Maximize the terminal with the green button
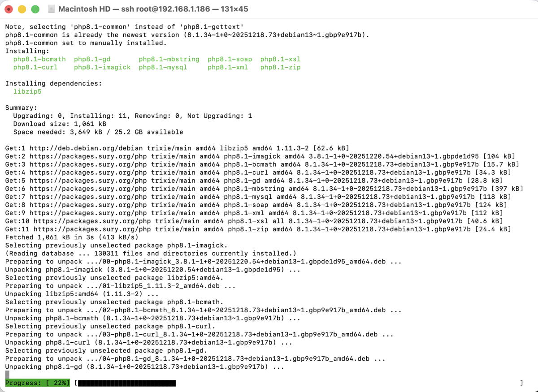Screen dimensions: 538x392 (35, 9)
